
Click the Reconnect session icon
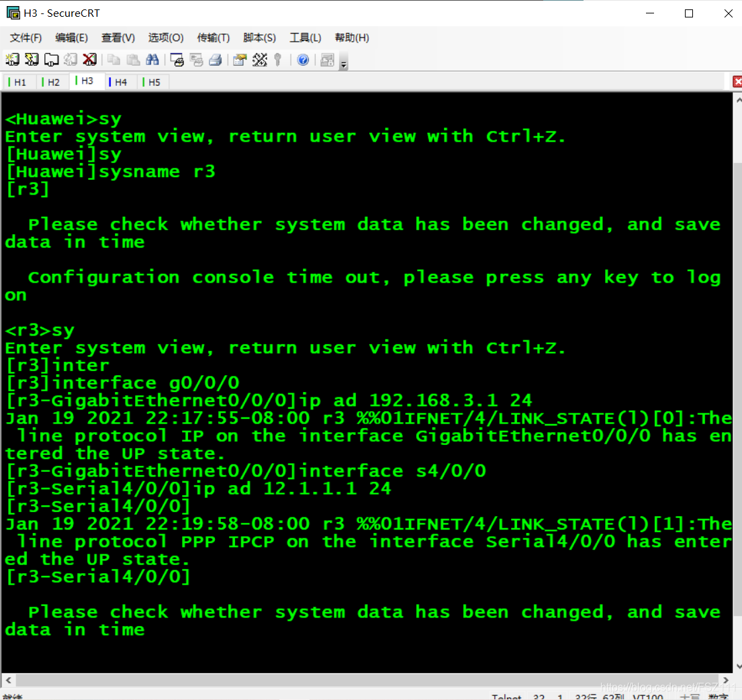(x=71, y=60)
